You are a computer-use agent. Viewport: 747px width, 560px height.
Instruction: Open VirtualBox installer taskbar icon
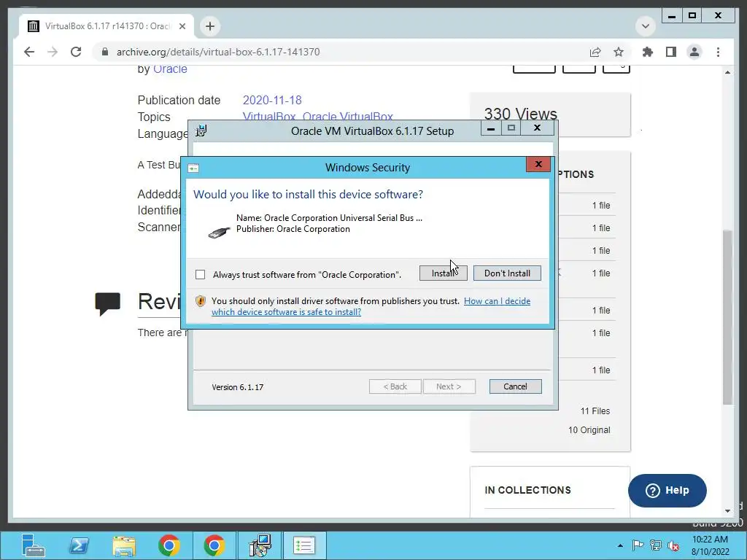tap(260, 545)
